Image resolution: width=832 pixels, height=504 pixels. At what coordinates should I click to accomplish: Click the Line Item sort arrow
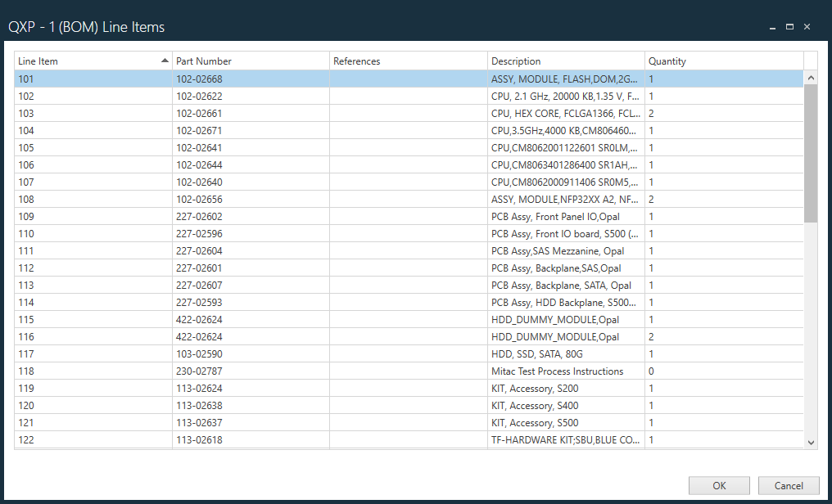click(x=165, y=61)
